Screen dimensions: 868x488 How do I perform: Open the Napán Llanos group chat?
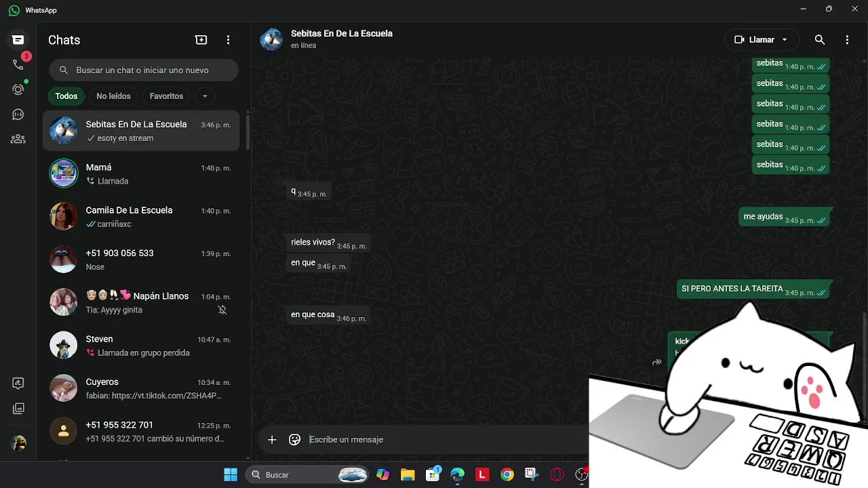pos(141,302)
